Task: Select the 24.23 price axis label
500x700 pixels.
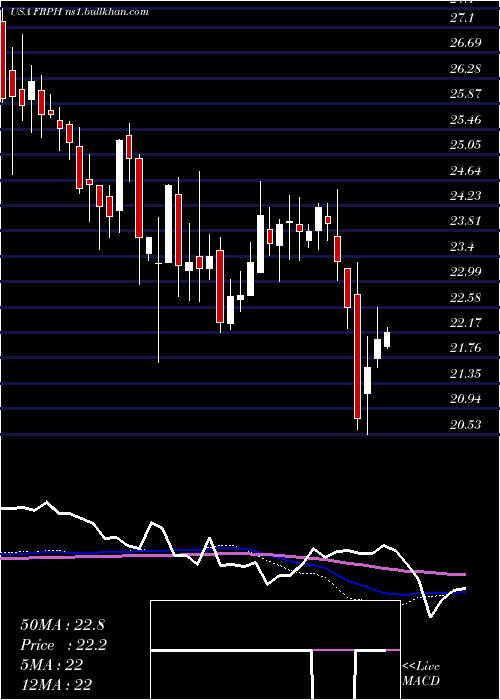Action: click(466, 196)
